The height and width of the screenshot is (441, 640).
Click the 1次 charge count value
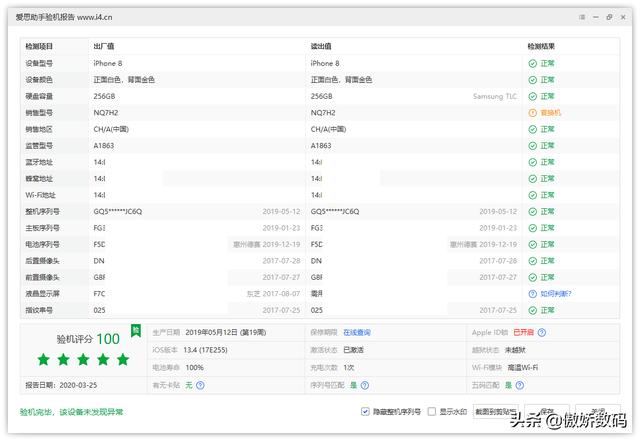[x=349, y=368]
